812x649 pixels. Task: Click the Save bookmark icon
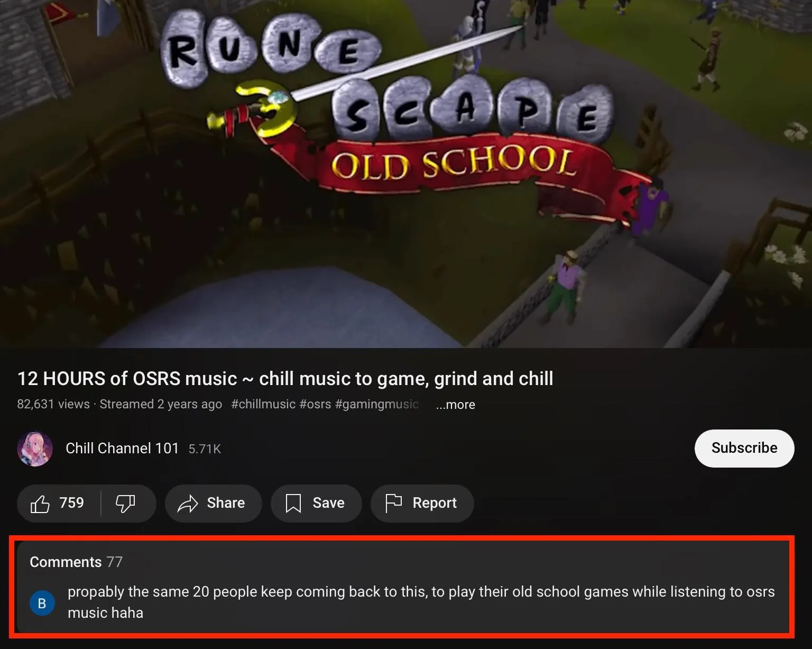click(293, 504)
